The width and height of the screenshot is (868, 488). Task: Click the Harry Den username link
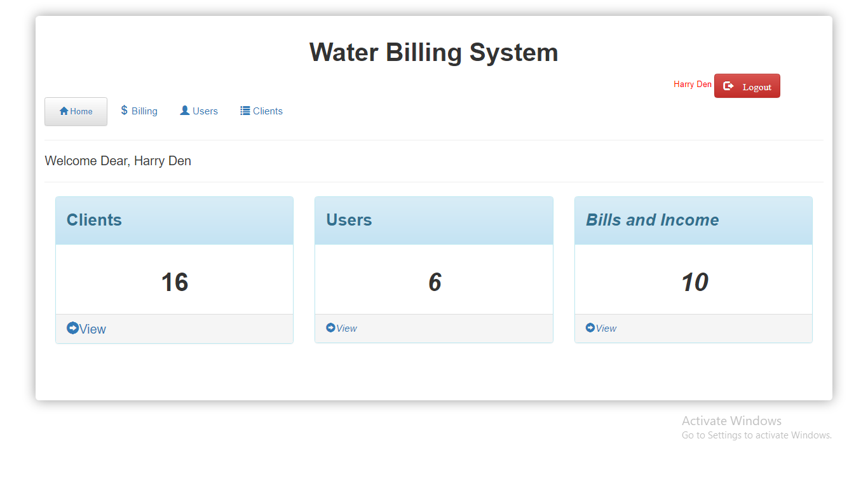[x=692, y=84]
